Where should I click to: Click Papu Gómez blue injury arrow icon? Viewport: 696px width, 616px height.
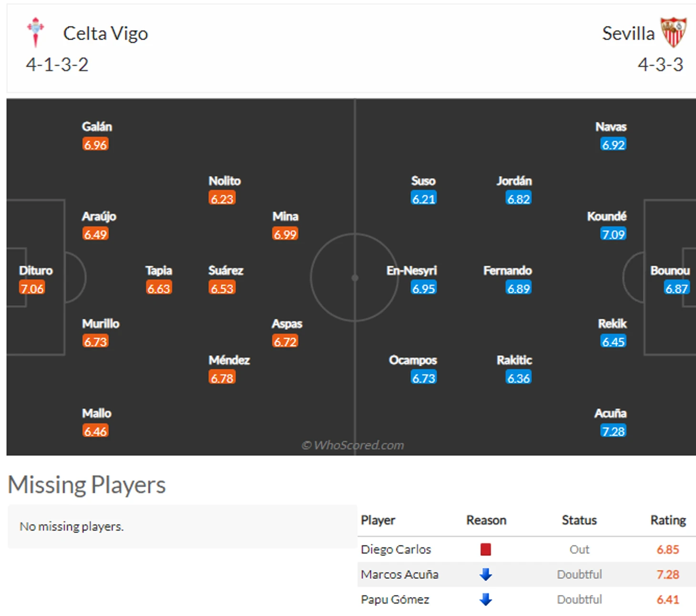(x=485, y=599)
